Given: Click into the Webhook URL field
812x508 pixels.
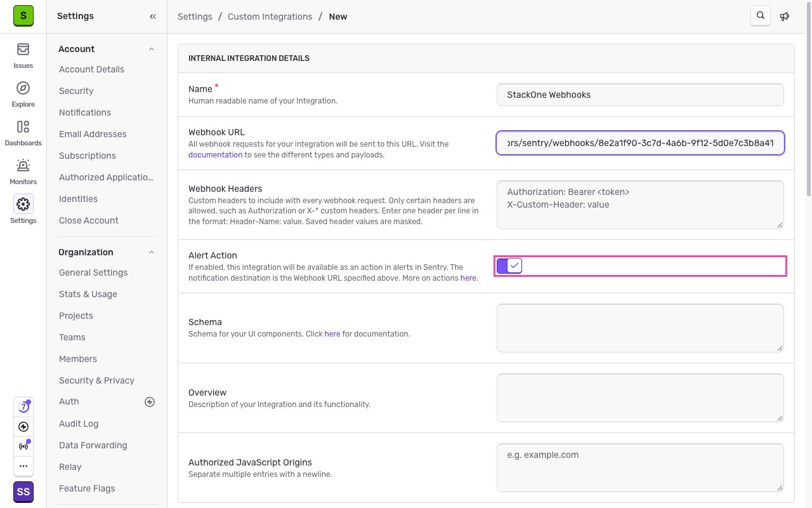Looking at the screenshot, I should [640, 143].
